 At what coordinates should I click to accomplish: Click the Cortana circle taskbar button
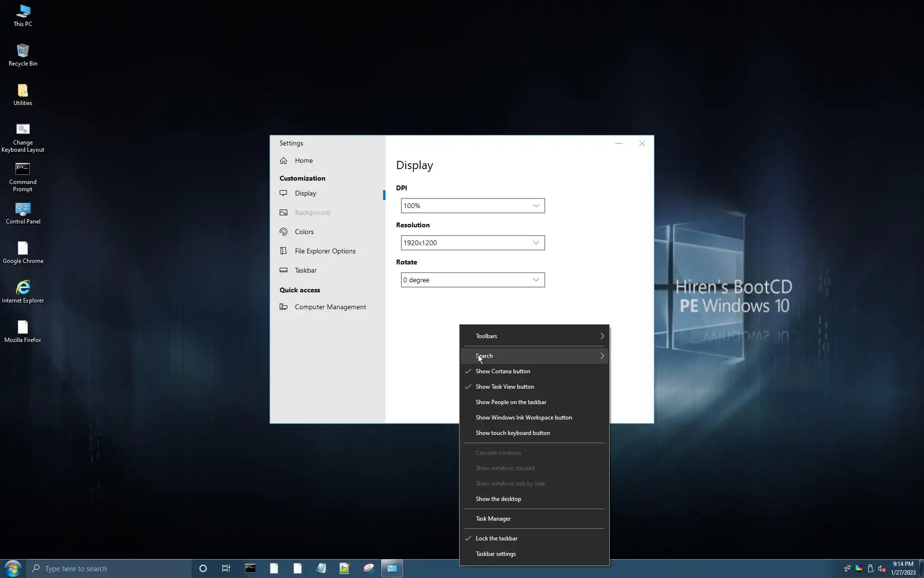tap(203, 568)
